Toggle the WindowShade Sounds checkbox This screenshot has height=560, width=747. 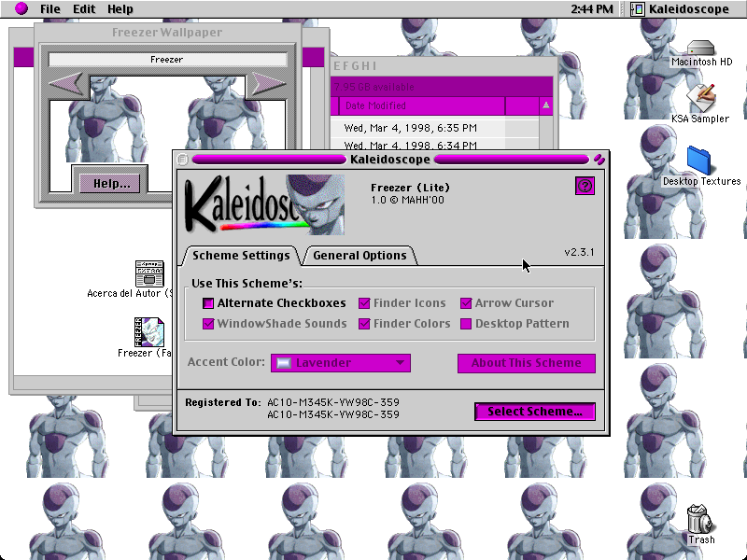[208, 324]
